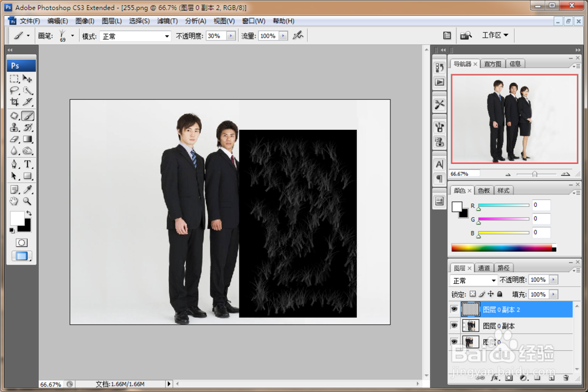Click navigator zoom in button

[x=565, y=174]
